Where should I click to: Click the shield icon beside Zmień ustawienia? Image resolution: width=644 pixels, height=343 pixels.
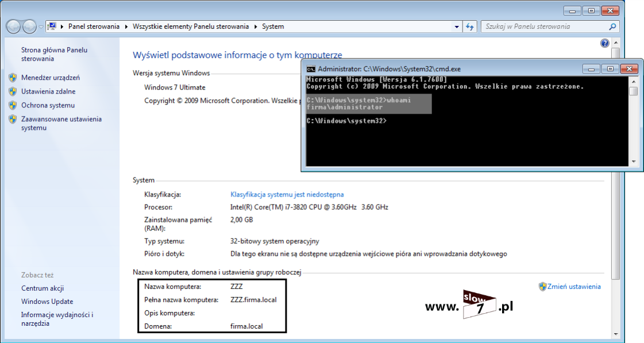542,286
